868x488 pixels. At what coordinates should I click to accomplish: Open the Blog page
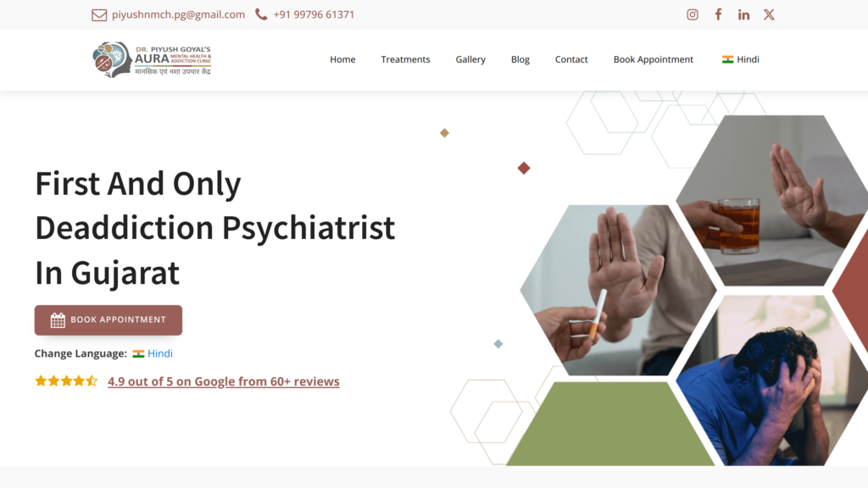520,59
